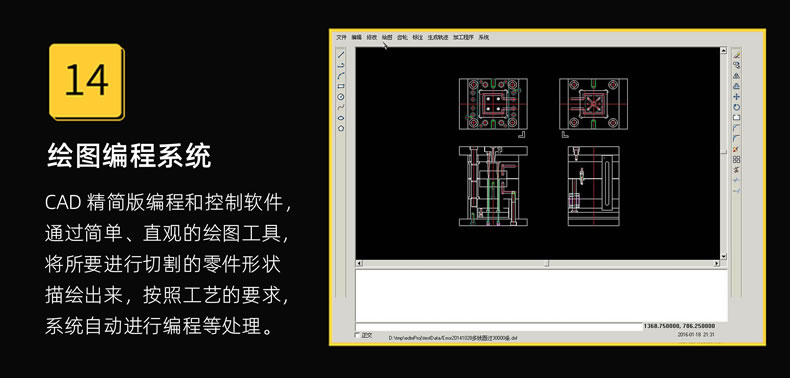
Task: Click the pencil edit icon at top right
Action: [736, 54]
